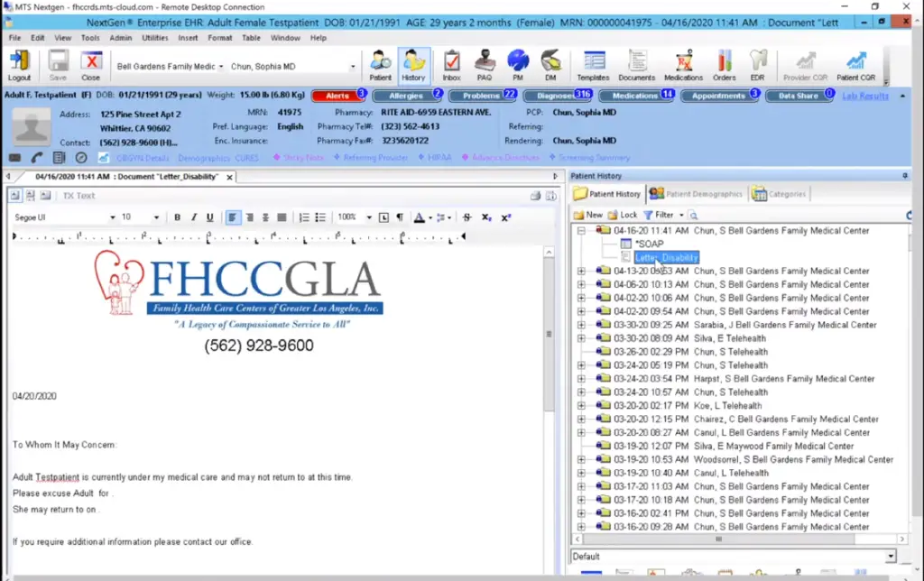
Task: Toggle the History toolbar icon
Action: [413, 65]
